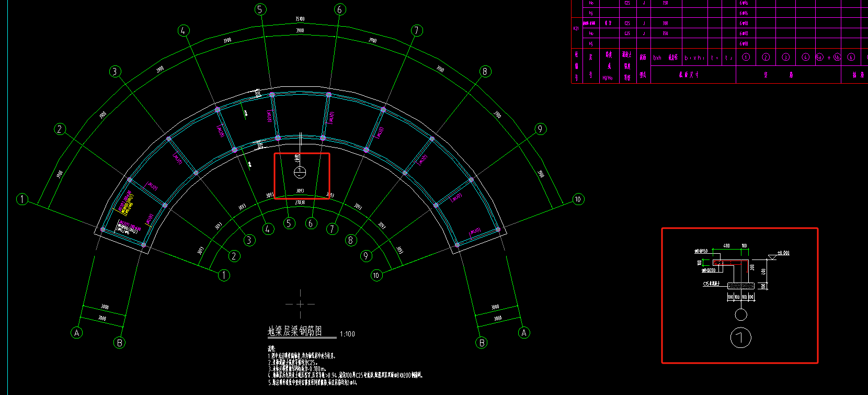The width and height of the screenshot is (868, 395).
Task: Pick axis bubble B on the right leg
Action: [482, 343]
